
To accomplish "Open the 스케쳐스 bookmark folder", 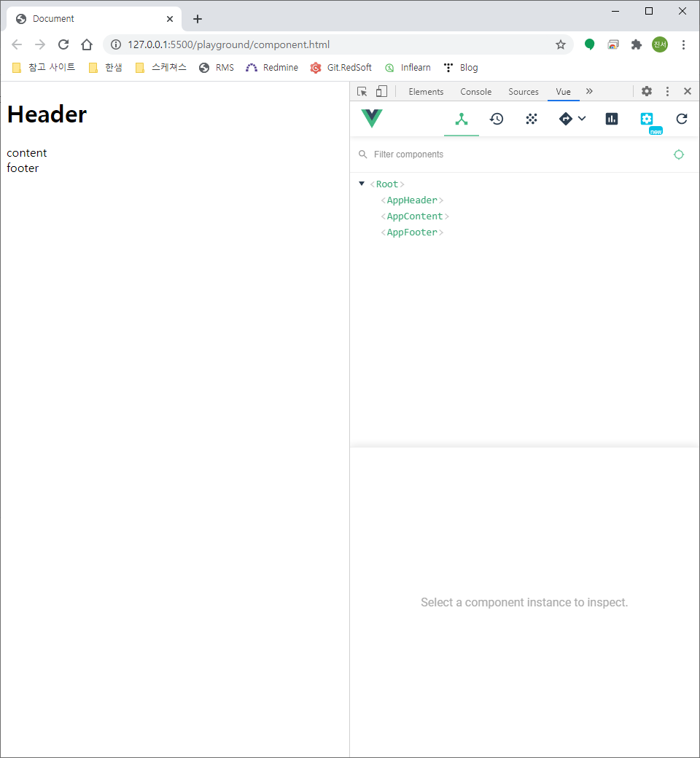I will click(161, 68).
